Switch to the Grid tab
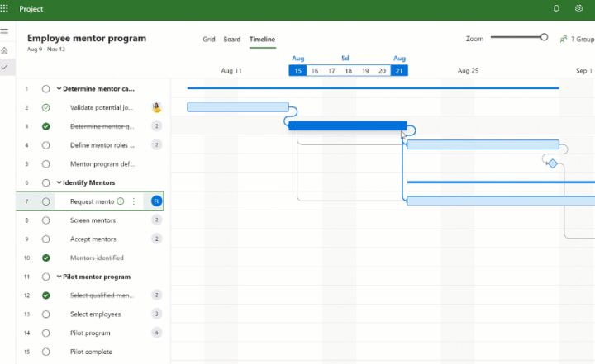 coord(209,40)
